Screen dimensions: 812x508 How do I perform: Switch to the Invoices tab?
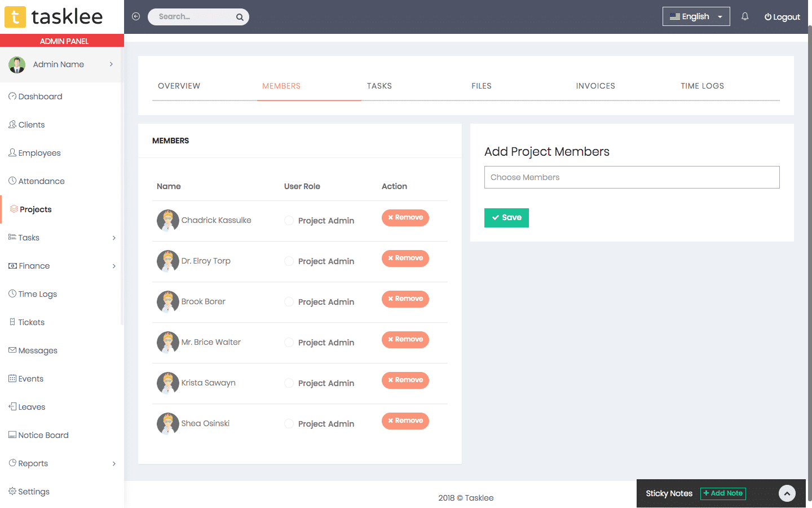point(595,86)
